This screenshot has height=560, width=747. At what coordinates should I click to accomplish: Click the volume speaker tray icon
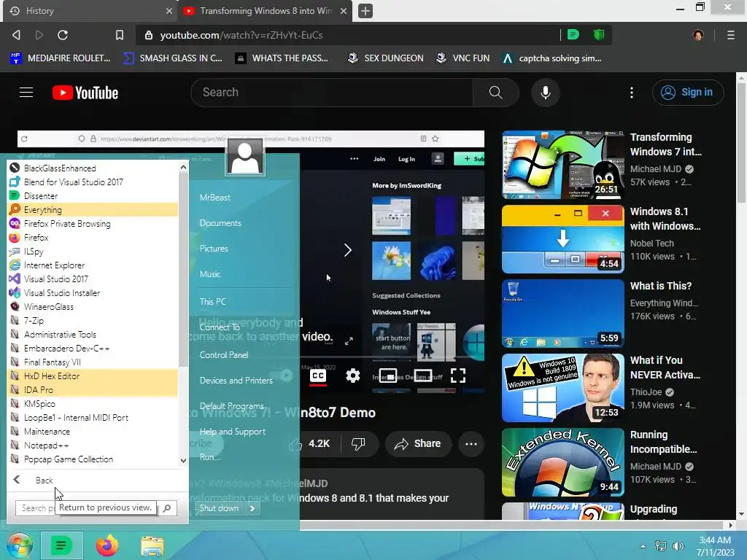coord(678,545)
